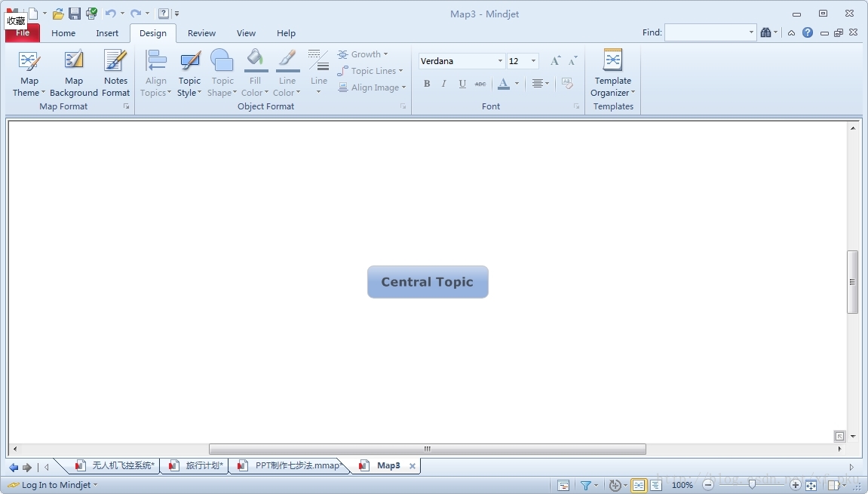868x494 pixels.
Task: Toggle italic formatting
Action: (443, 84)
